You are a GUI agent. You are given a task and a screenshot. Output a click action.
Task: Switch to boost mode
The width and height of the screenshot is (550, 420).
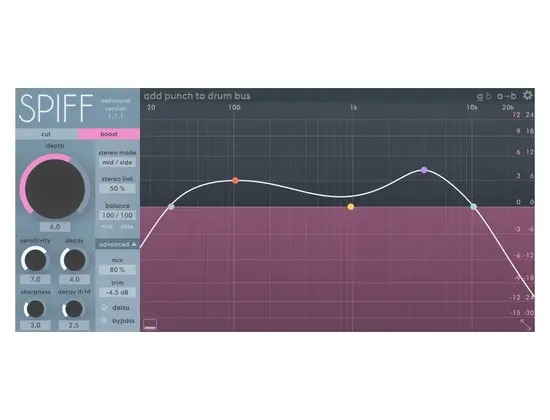pyautogui.click(x=109, y=134)
